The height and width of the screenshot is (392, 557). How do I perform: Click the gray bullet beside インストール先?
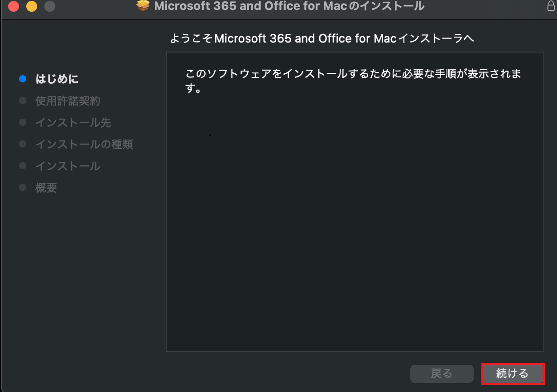[x=23, y=122]
